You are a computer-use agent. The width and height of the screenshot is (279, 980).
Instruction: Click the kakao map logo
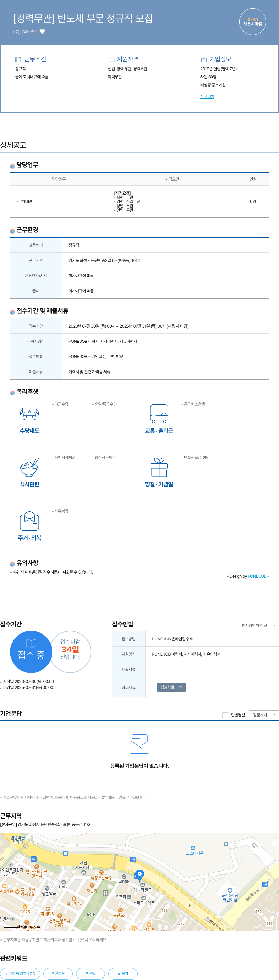tap(34, 926)
